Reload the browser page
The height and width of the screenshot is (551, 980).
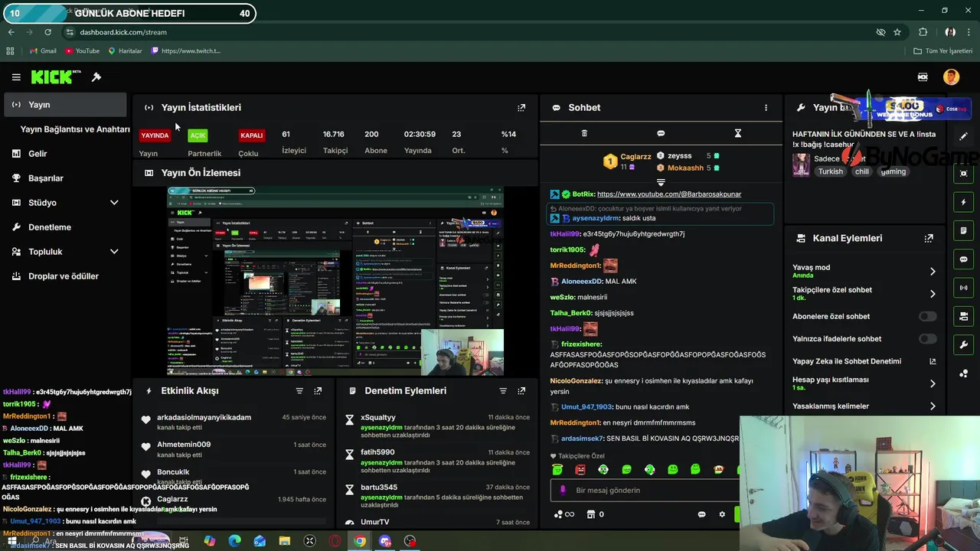point(47,32)
